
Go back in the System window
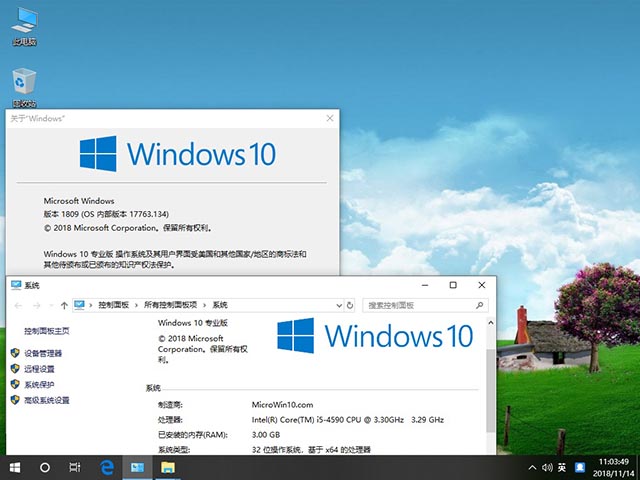click(x=18, y=305)
